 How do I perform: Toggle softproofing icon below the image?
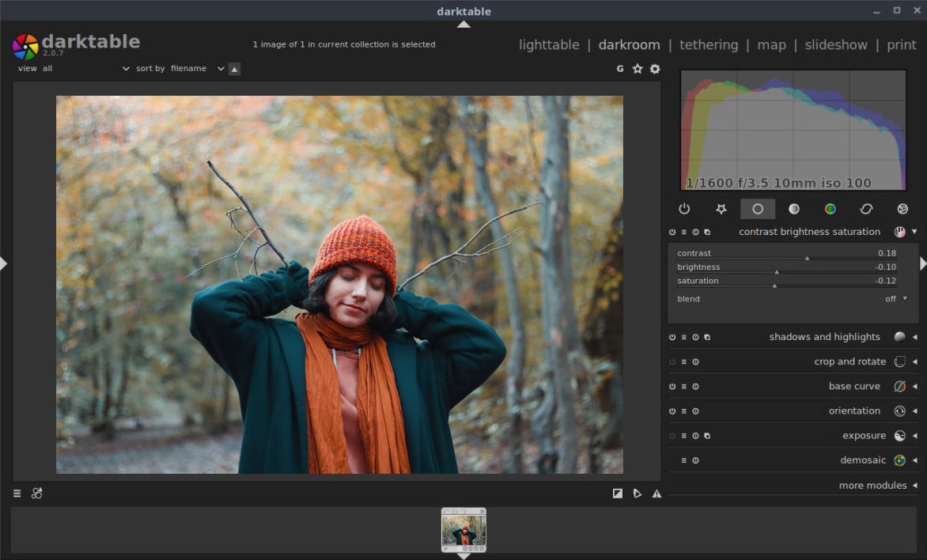(637, 494)
